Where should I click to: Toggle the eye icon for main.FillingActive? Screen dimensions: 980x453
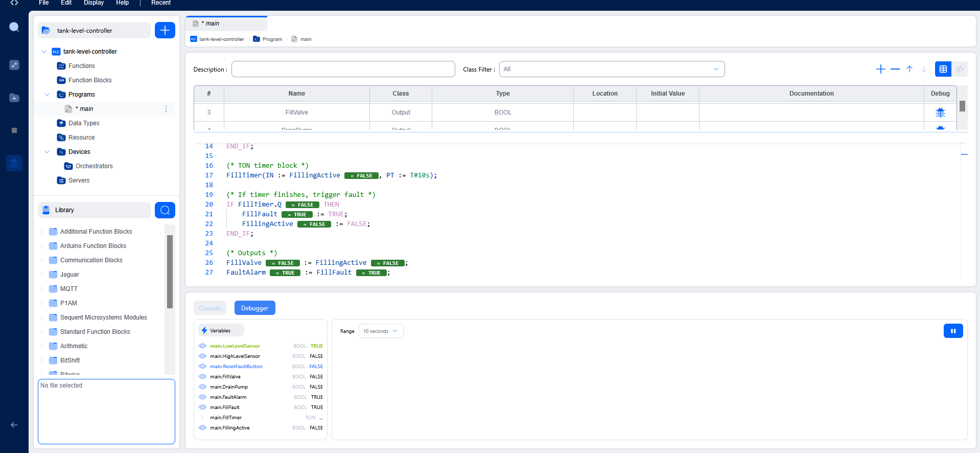(x=202, y=427)
